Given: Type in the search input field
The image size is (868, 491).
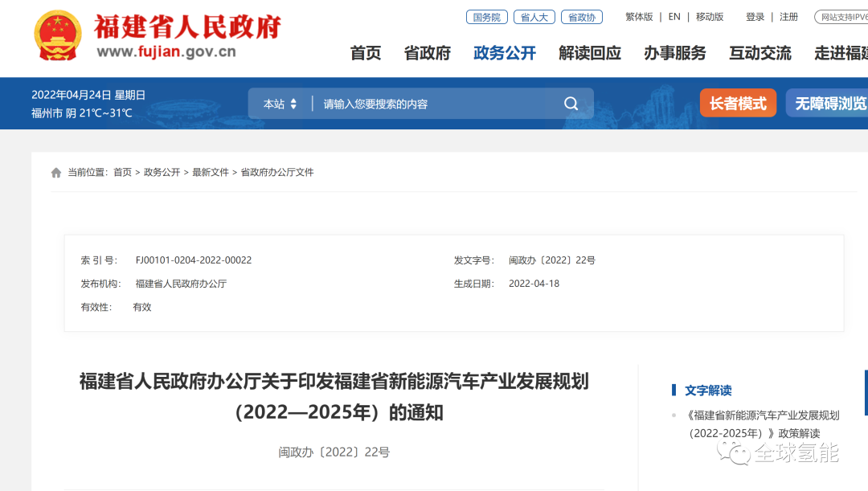Looking at the screenshot, I should tap(434, 104).
